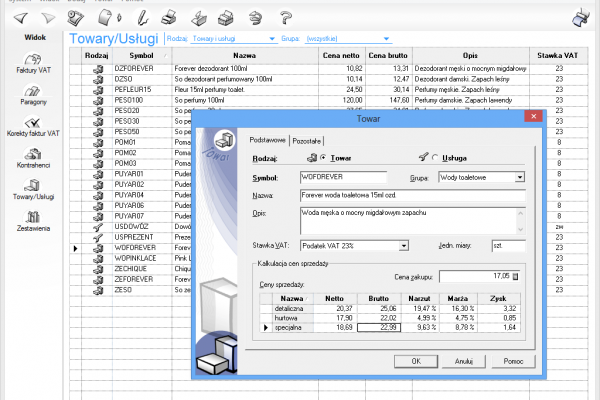
Task: Open the Rodzaj filter dropdown above table
Action: click(x=272, y=37)
